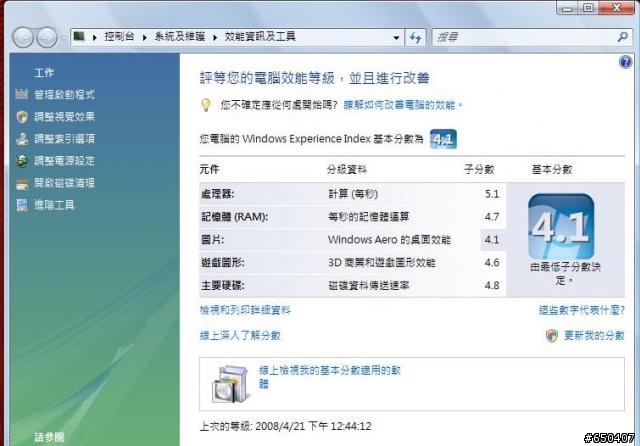The width and height of the screenshot is (640, 446).
Task: Click the control panel icon in address bar
Action: click(79, 37)
